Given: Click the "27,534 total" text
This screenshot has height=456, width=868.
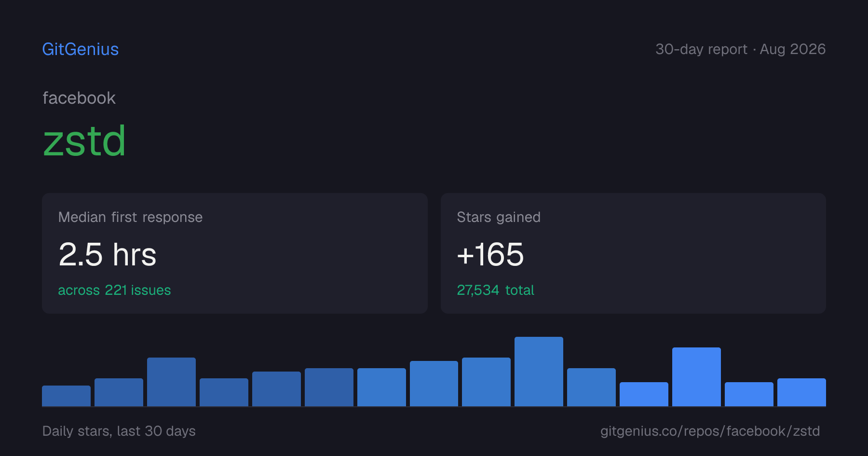Looking at the screenshot, I should (495, 290).
